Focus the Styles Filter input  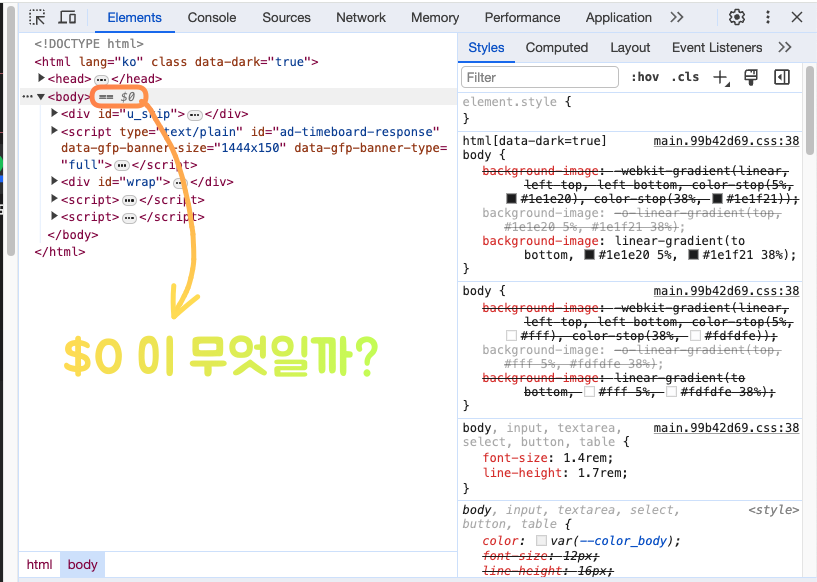[540, 78]
